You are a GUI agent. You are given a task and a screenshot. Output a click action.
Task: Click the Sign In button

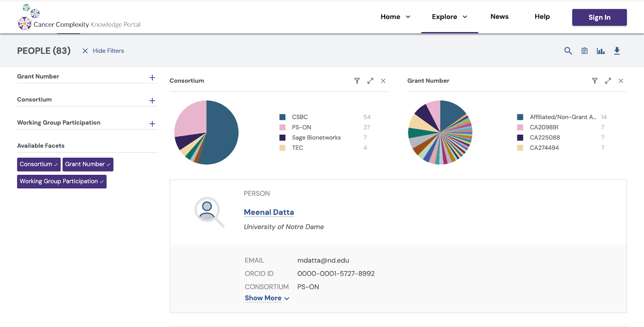(x=599, y=17)
